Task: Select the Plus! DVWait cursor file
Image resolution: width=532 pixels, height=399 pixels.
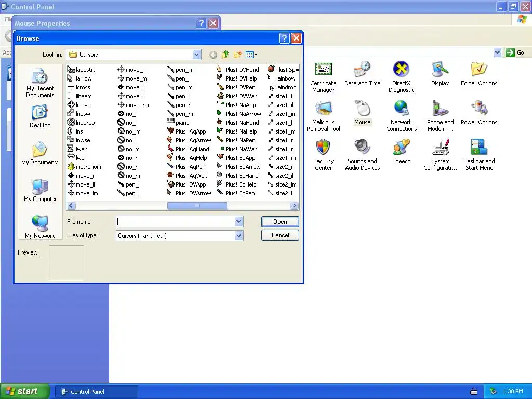Action: tap(237, 96)
